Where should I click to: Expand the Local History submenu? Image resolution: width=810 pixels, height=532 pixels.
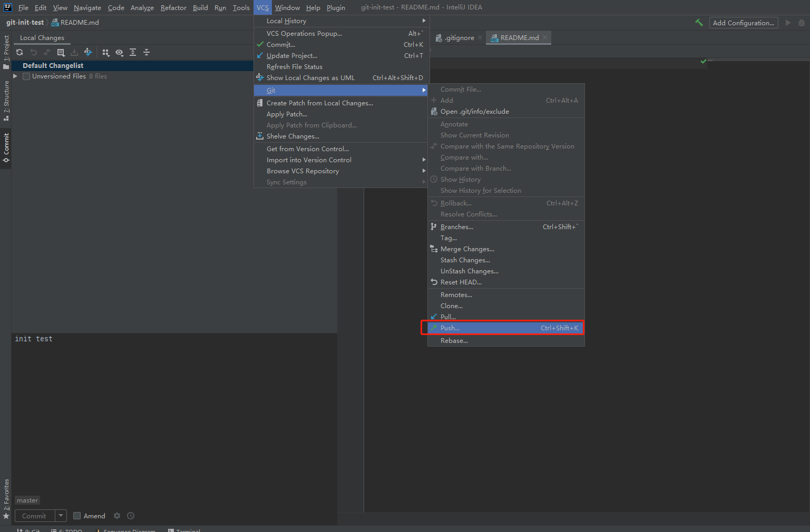tap(341, 21)
